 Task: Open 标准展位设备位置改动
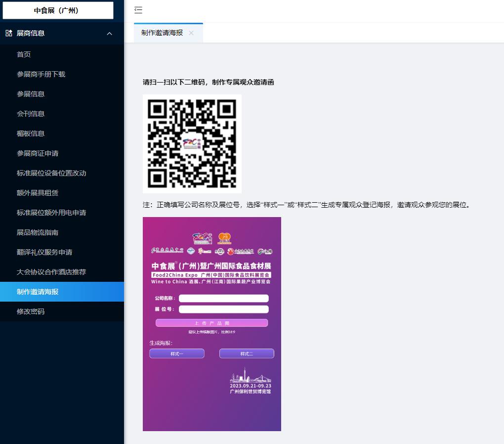pos(51,173)
